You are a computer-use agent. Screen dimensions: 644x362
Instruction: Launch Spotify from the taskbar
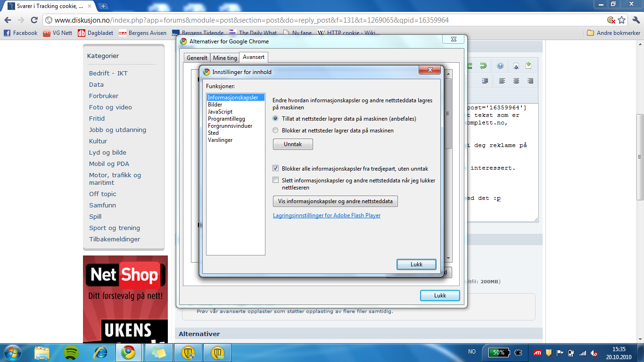tap(71, 352)
